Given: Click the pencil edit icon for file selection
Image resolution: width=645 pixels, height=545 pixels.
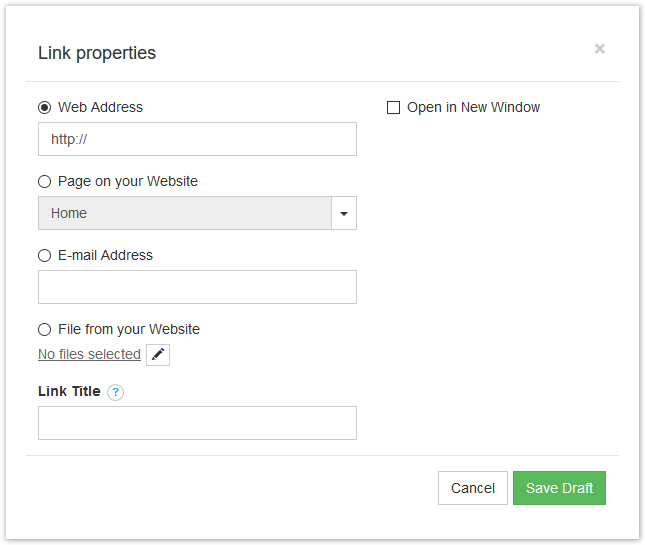Looking at the screenshot, I should tap(158, 355).
